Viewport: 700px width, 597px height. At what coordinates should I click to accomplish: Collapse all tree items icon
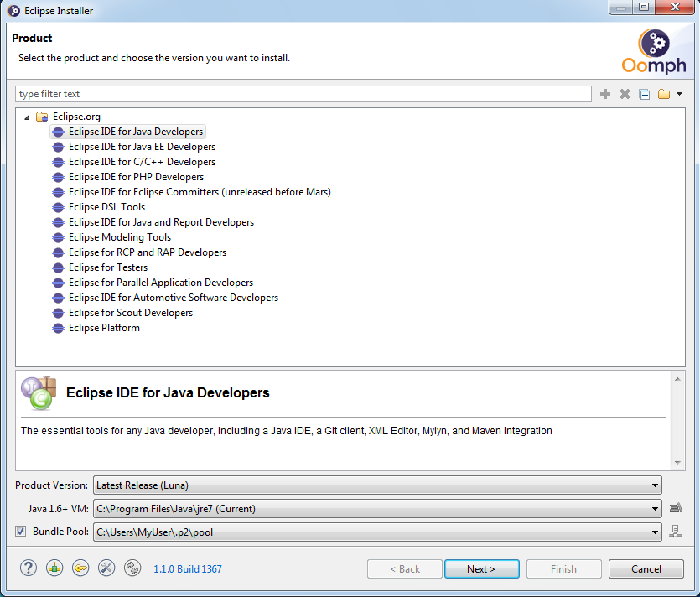coord(644,94)
